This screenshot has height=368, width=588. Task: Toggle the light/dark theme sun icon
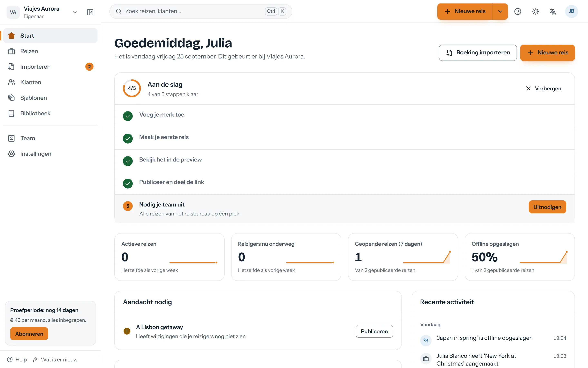click(536, 11)
